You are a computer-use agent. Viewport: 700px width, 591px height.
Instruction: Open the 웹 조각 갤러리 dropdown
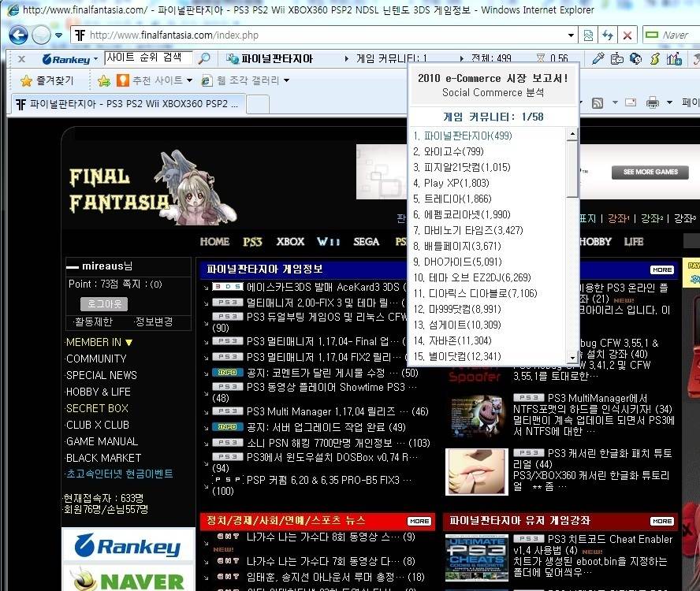(x=245, y=80)
